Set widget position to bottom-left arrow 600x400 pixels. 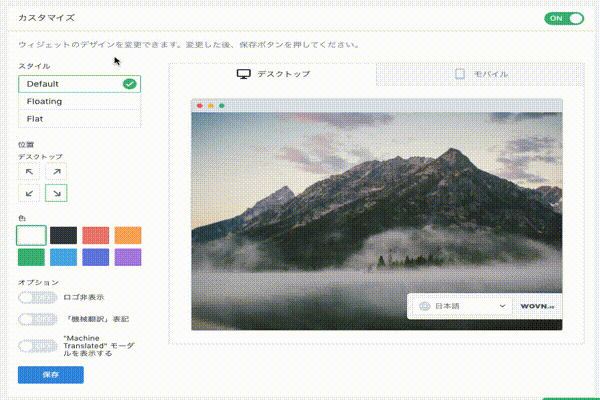point(30,193)
